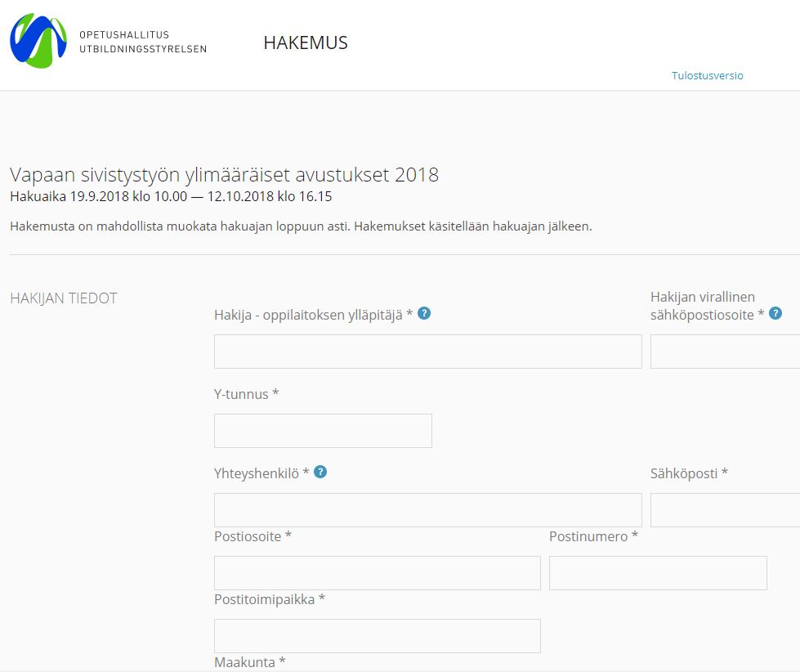Image resolution: width=800 pixels, height=672 pixels.
Task: Focus the Yhteyshenkilö input field
Action: click(427, 510)
